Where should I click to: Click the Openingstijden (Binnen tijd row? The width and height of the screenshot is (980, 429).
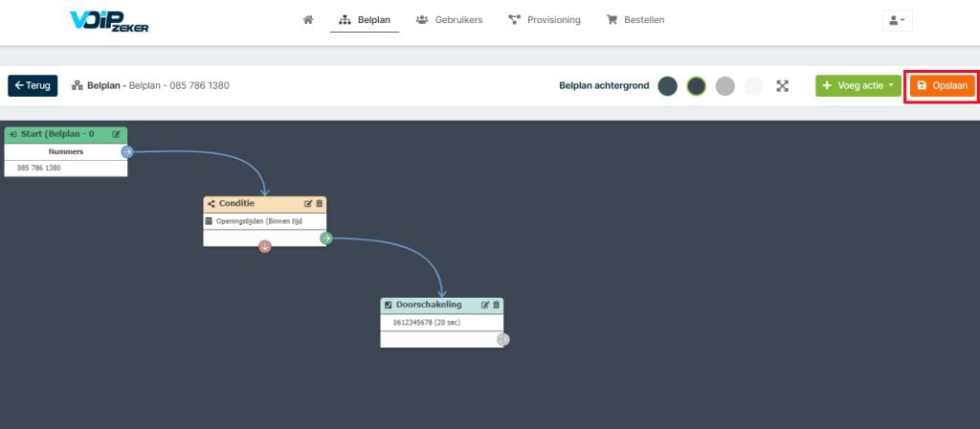click(x=265, y=221)
